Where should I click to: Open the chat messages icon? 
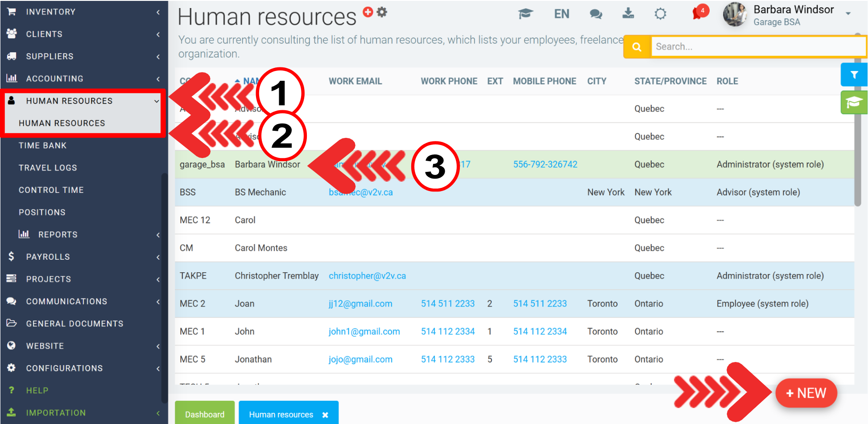click(x=595, y=14)
